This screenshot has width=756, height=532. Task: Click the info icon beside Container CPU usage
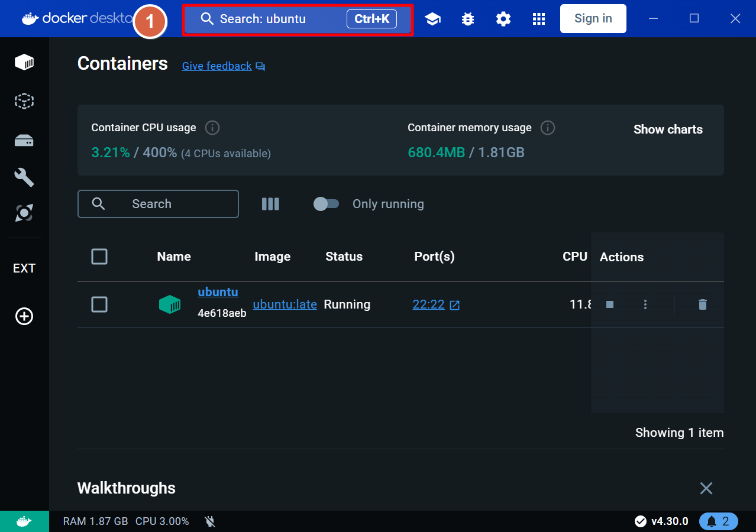(x=212, y=128)
